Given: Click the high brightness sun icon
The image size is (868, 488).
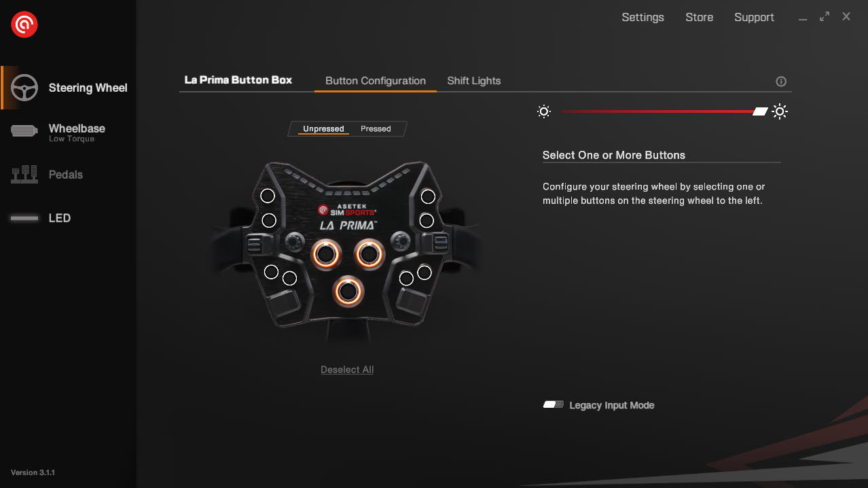Looking at the screenshot, I should (x=780, y=111).
